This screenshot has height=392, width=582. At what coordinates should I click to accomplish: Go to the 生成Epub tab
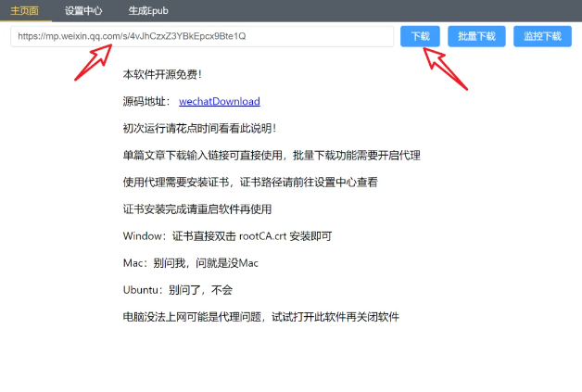(151, 10)
